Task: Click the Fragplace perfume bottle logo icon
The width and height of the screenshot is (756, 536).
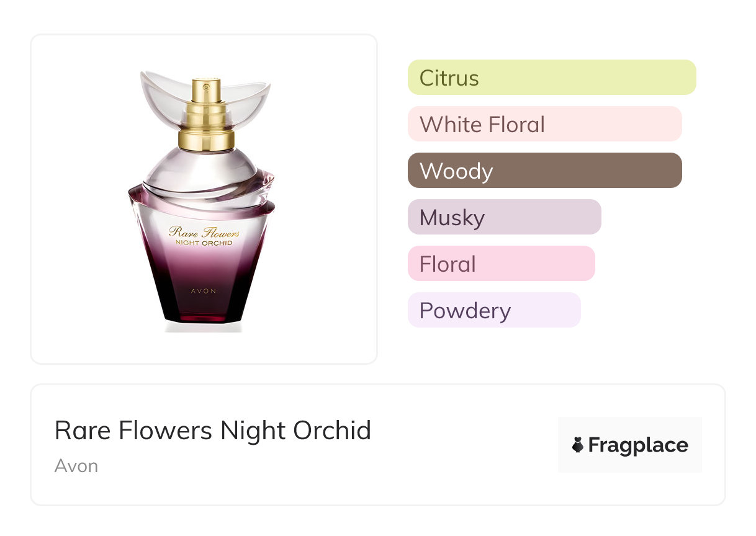Action: coord(578,445)
